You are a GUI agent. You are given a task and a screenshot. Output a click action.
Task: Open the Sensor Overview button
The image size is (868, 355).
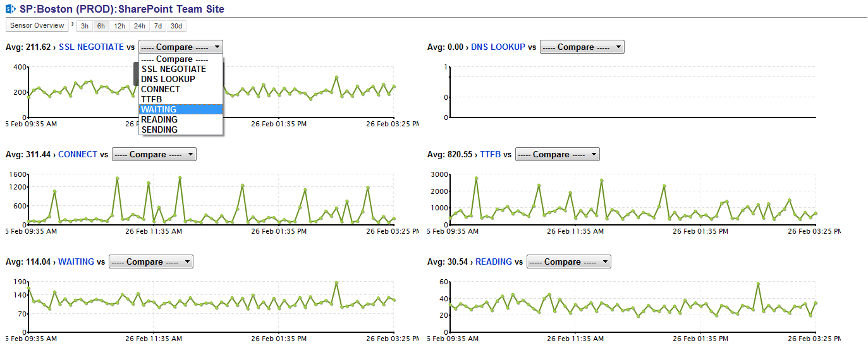point(37,26)
